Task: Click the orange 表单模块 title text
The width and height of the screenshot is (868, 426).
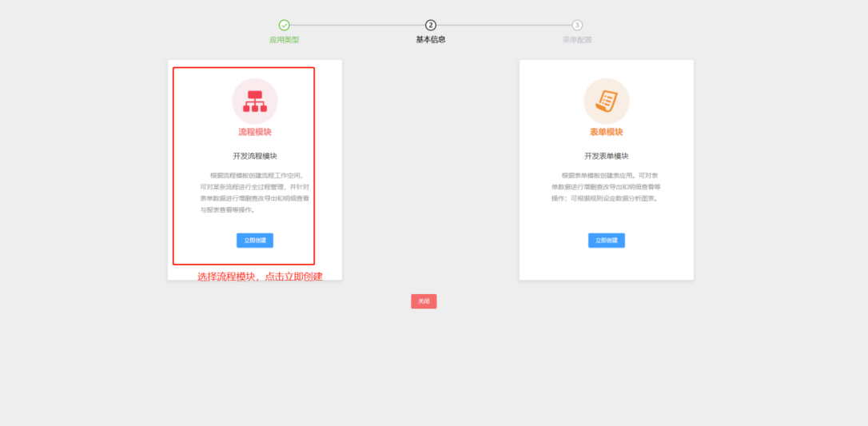Action: click(x=606, y=132)
